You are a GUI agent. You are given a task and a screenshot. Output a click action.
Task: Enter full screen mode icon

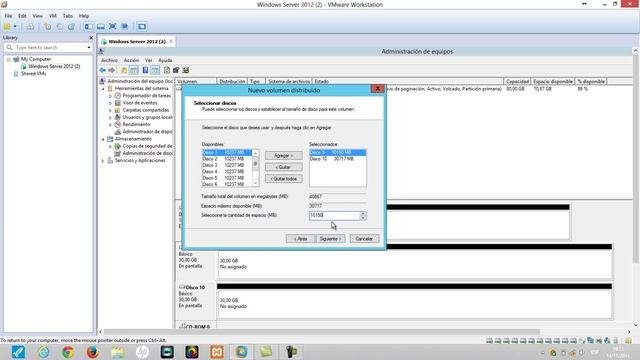(113, 27)
